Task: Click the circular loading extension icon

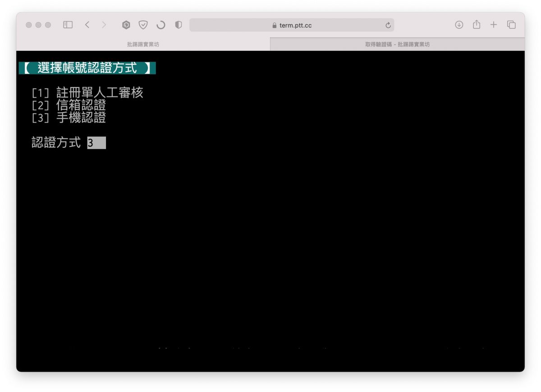Action: click(x=160, y=25)
